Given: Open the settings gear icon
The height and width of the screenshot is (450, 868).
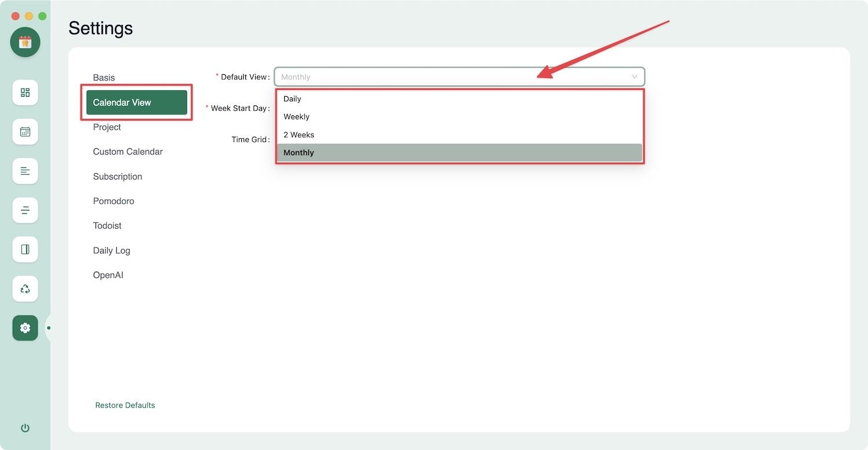Looking at the screenshot, I should click(x=25, y=328).
